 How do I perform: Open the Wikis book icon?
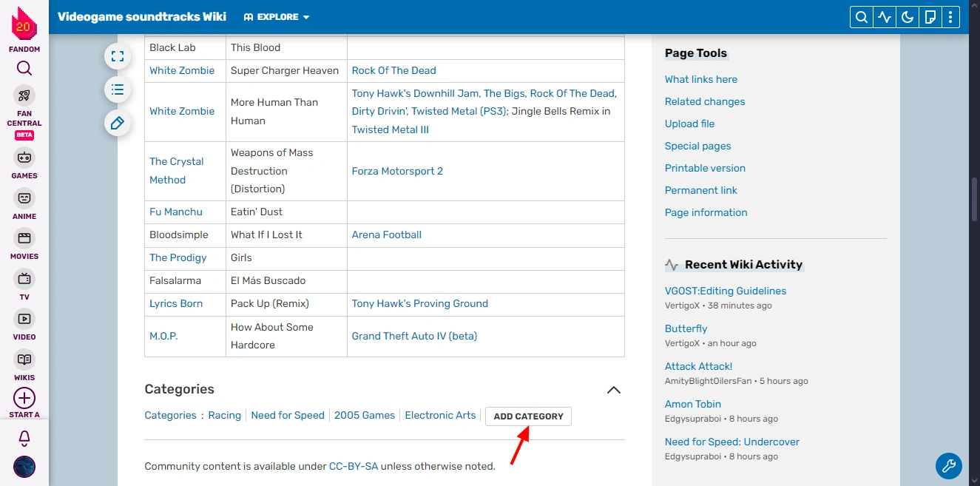pyautogui.click(x=24, y=360)
